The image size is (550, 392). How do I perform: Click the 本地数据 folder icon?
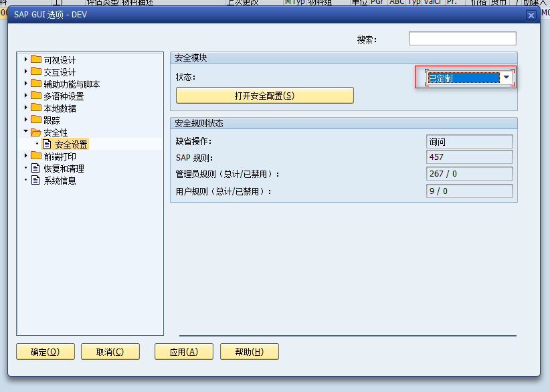coord(36,107)
